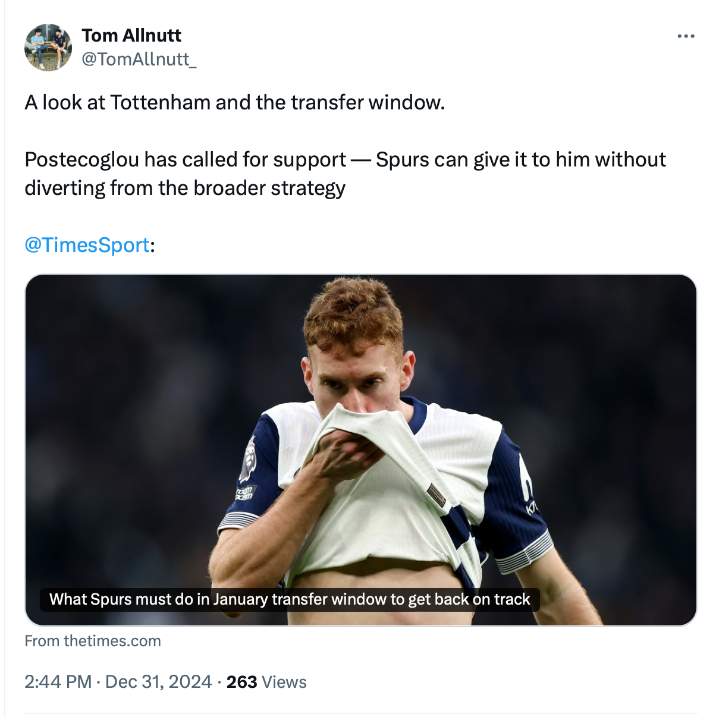Click the "What Spurs must do" headline caption
The image size is (716, 717).
point(290,600)
